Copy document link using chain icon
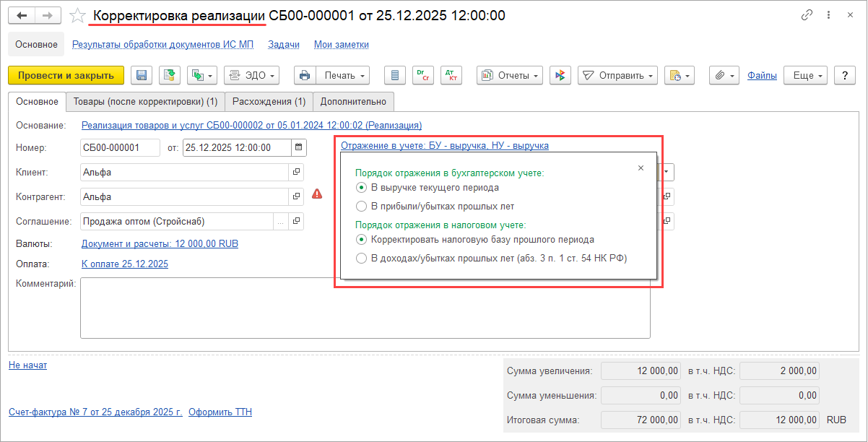 pos(806,15)
